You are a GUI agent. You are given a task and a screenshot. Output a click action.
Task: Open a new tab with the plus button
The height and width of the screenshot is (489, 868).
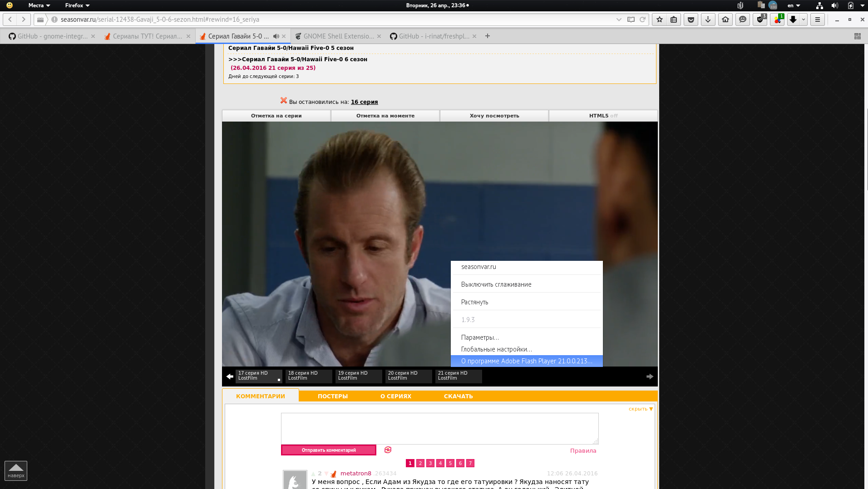[x=488, y=36]
